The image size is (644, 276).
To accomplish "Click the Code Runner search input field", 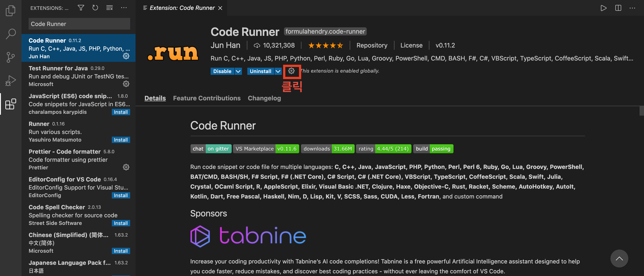I will (79, 24).
